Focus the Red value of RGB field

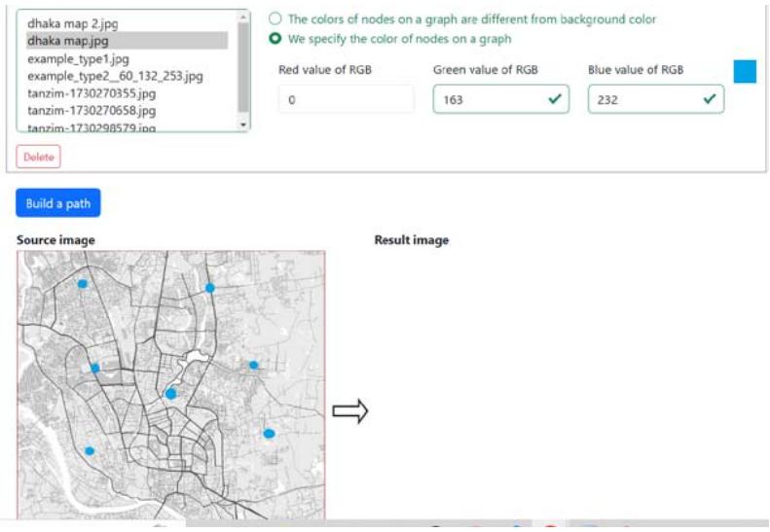coord(346,99)
